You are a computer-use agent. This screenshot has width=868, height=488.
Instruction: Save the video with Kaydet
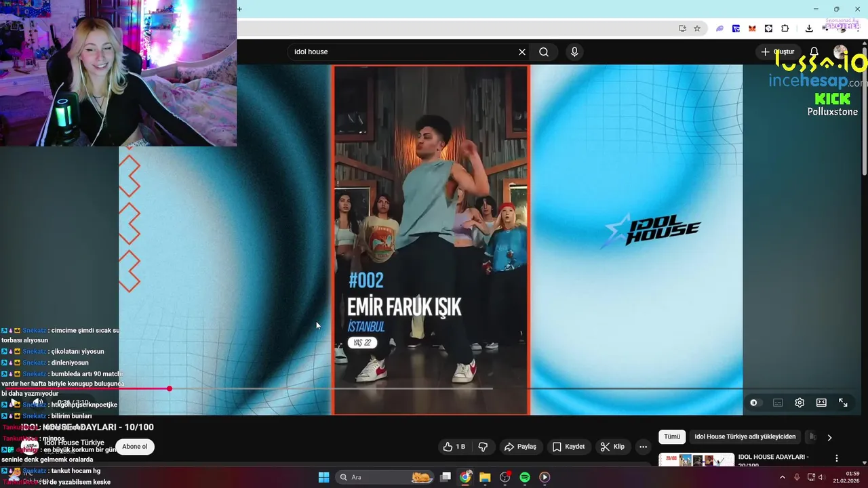click(x=568, y=447)
